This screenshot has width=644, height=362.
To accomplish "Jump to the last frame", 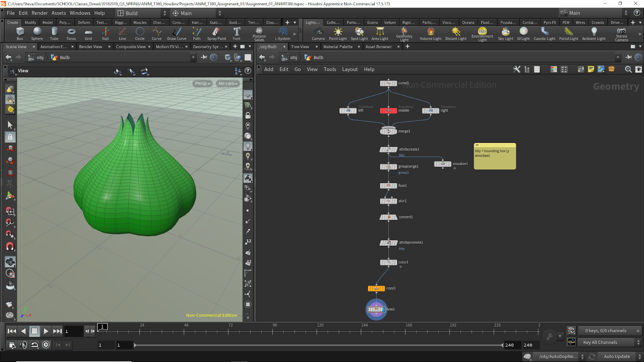I will [x=58, y=331].
